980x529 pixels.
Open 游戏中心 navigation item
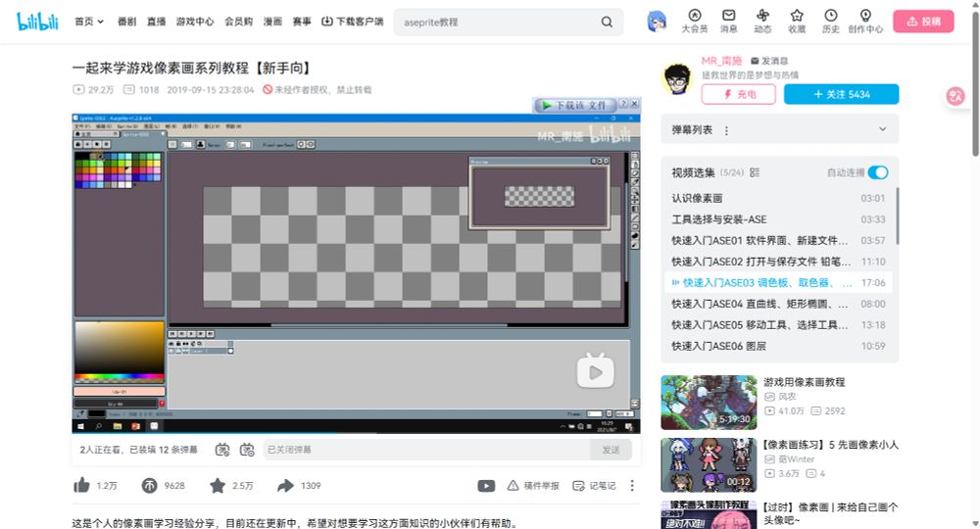(195, 22)
